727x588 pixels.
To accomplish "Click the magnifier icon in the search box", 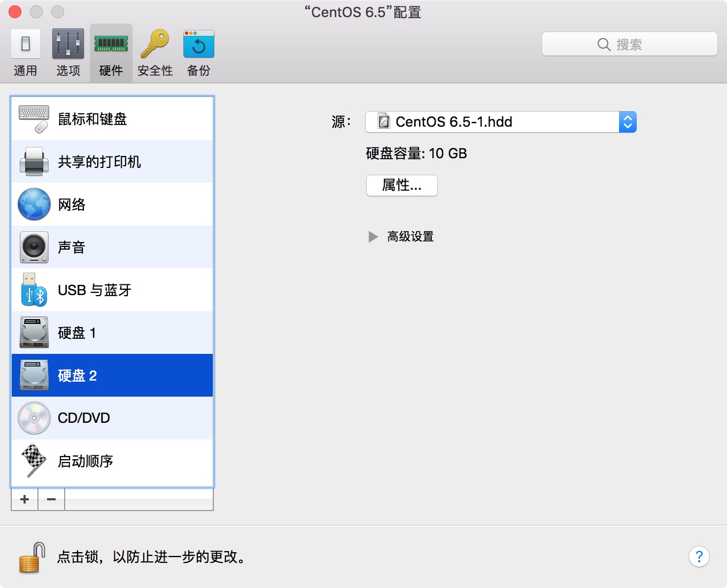I will [604, 44].
